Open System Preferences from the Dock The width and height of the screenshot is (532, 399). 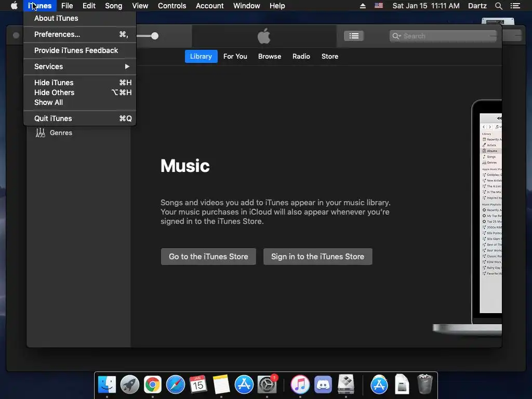point(267,384)
